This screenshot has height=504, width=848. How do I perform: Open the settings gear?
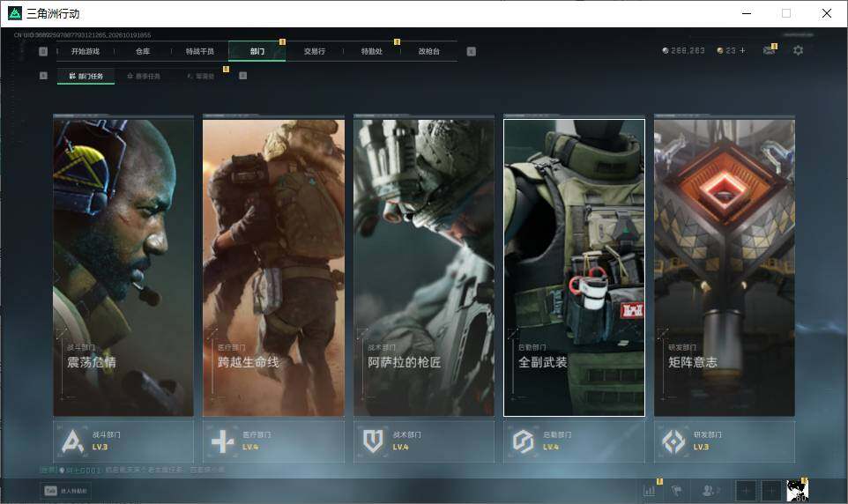click(798, 50)
